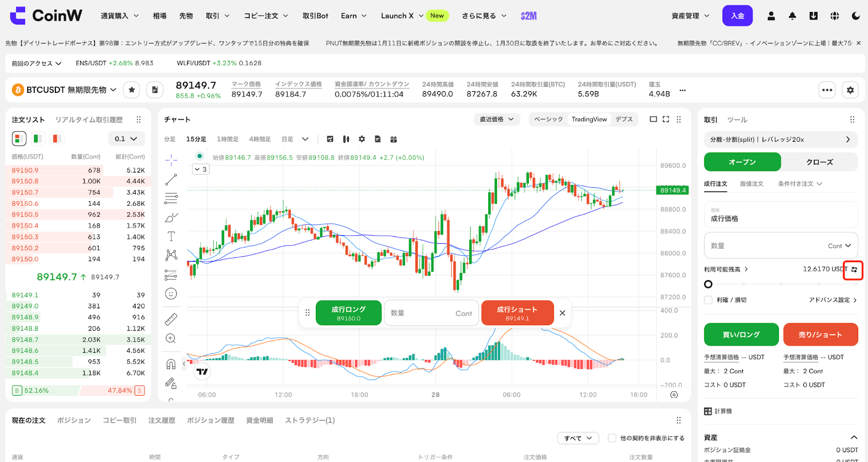Switch to dark mode moon icon
Screen dimensions: 868x462
(x=856, y=16)
